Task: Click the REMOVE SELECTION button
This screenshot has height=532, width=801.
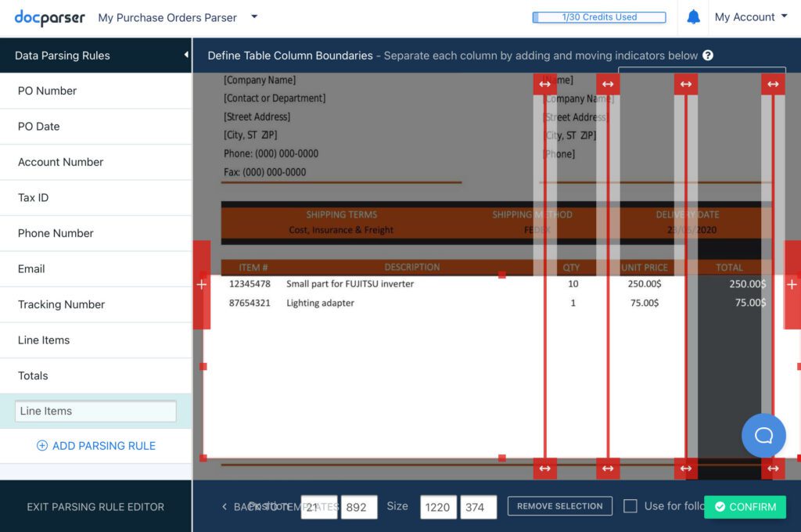Action: (560, 506)
